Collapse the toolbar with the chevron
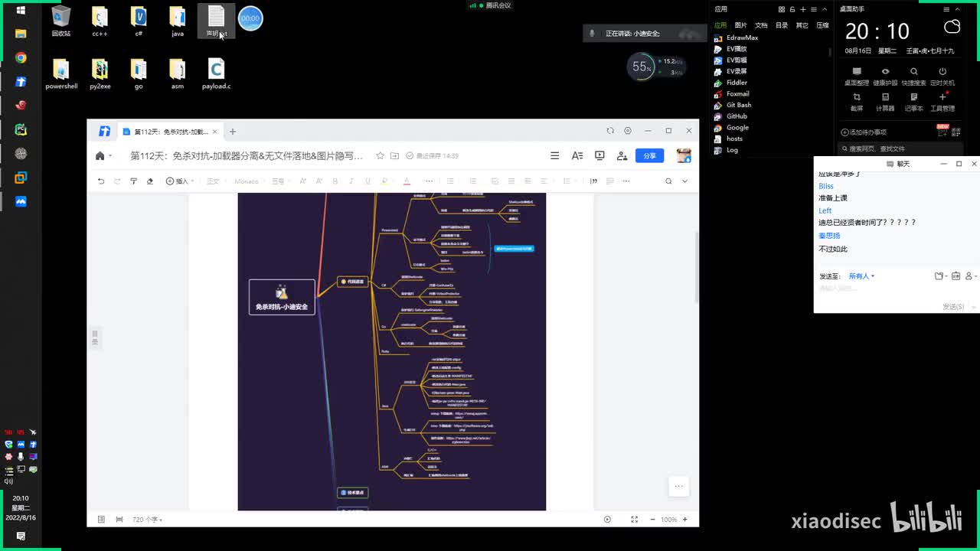The image size is (980, 551). [684, 181]
